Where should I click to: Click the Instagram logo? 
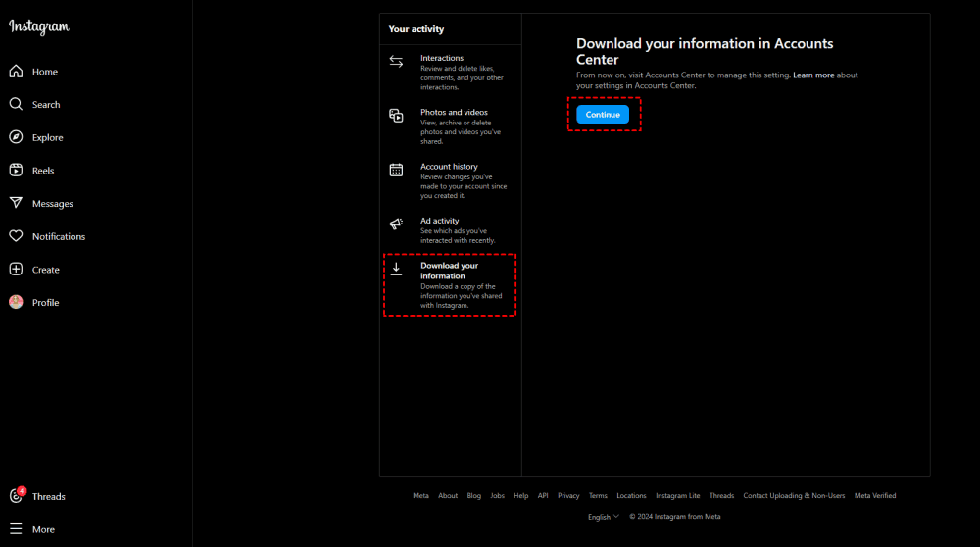39,26
